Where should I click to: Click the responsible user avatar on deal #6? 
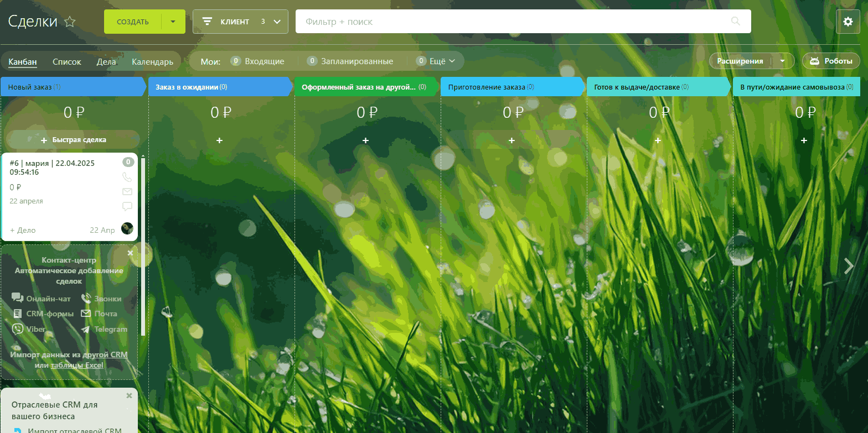(x=127, y=228)
